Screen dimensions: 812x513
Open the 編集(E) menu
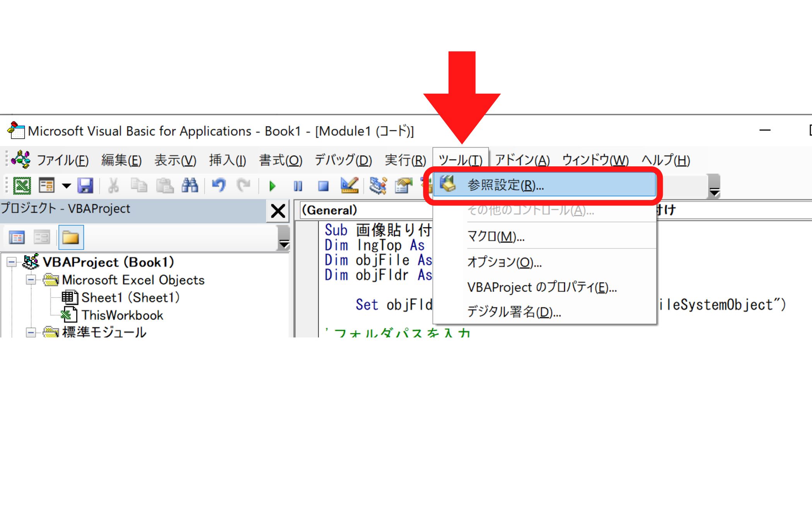point(121,160)
